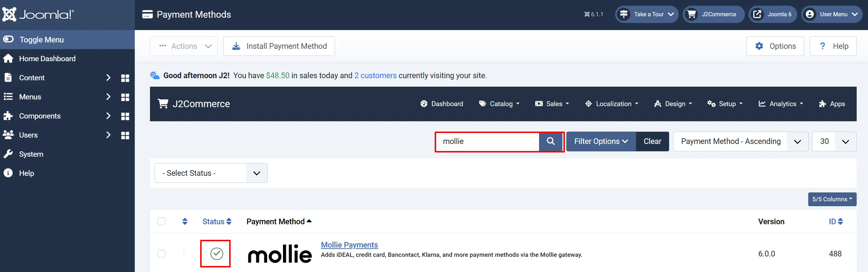This screenshot has width=868, height=272.
Task: Toggle the Mollie Payments enabled status icon
Action: [x=216, y=254]
